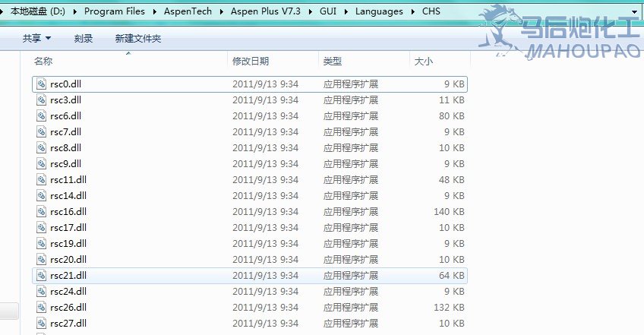
Task: Click the 2011/9/13 9:34 date of rsc9.dll
Action: click(x=265, y=163)
